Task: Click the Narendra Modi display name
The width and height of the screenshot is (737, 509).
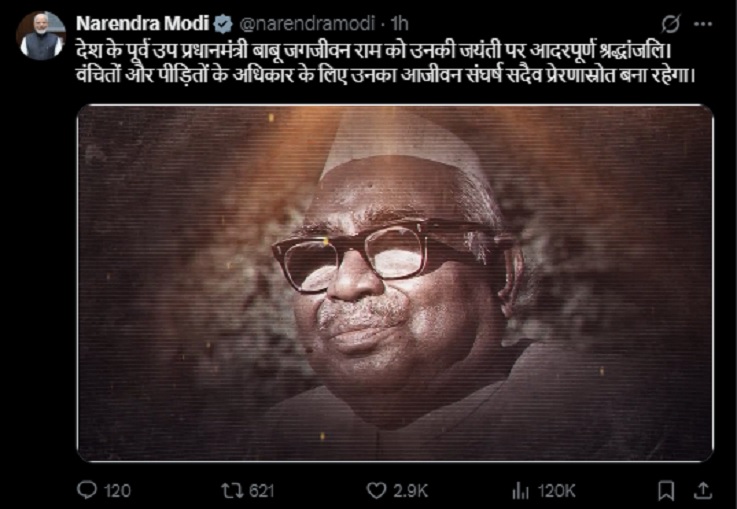Action: tap(142, 23)
